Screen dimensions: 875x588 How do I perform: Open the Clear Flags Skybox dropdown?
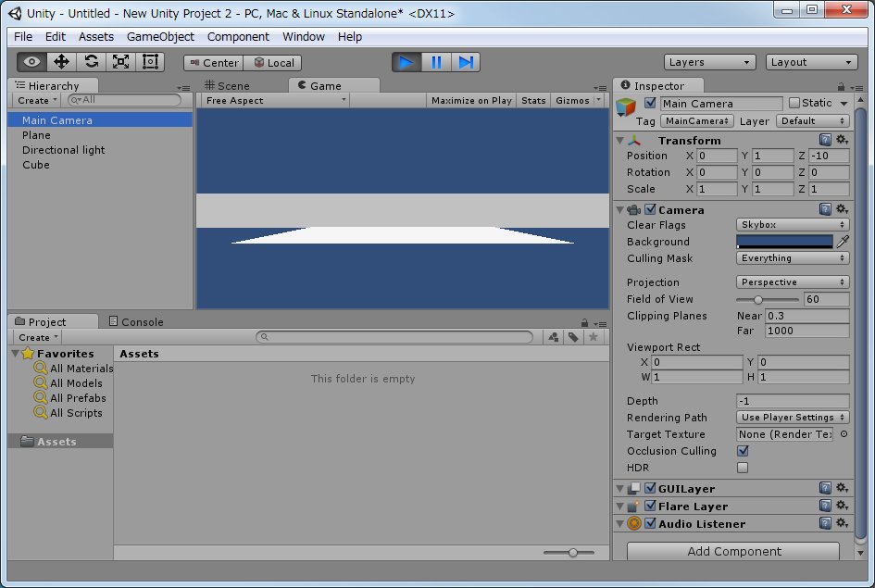pos(793,225)
